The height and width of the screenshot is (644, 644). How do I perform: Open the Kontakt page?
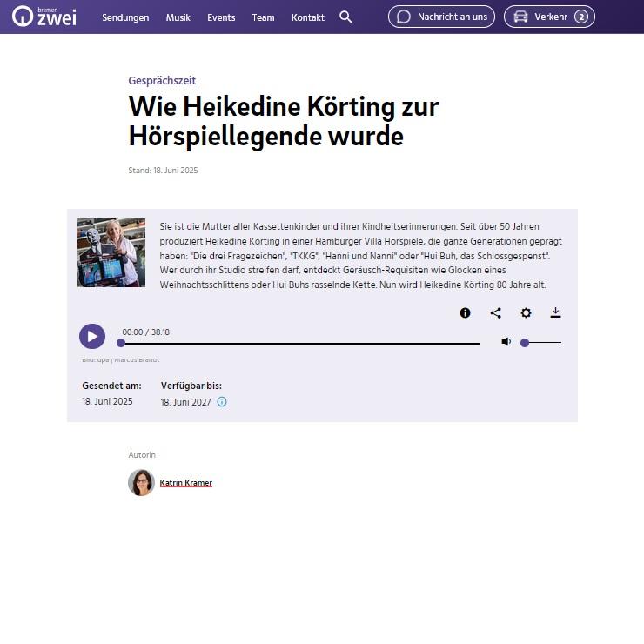click(307, 17)
